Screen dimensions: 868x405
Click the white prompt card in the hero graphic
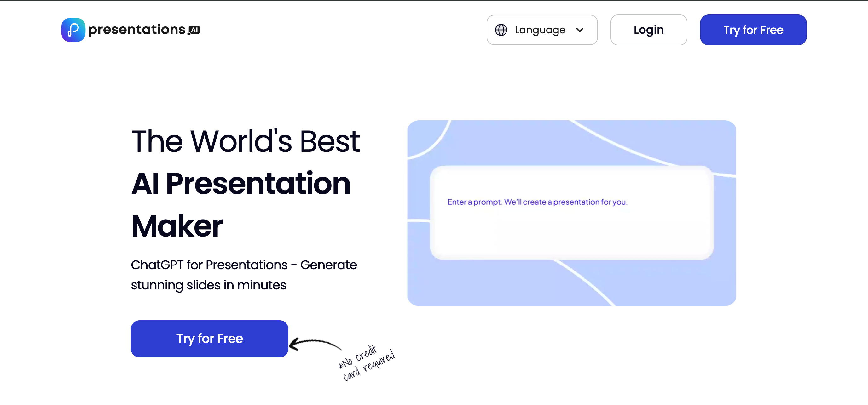click(x=572, y=212)
